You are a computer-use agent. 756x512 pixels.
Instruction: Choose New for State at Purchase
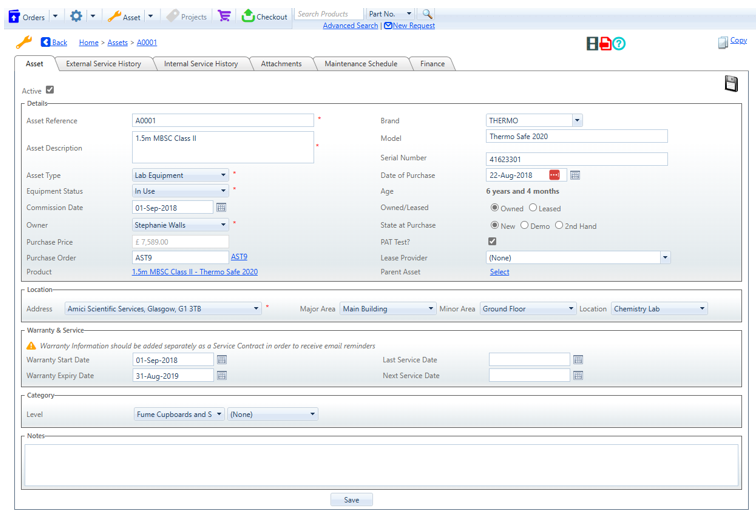(494, 225)
